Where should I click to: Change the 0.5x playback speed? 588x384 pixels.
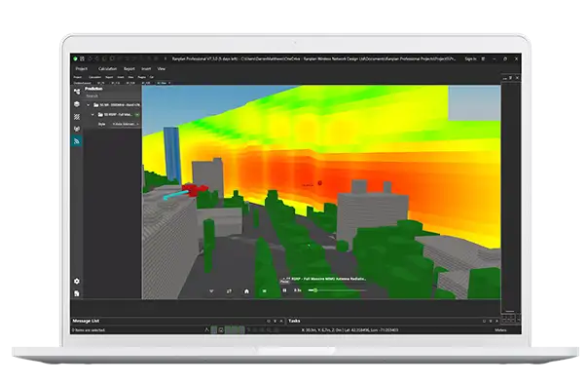[297, 290]
